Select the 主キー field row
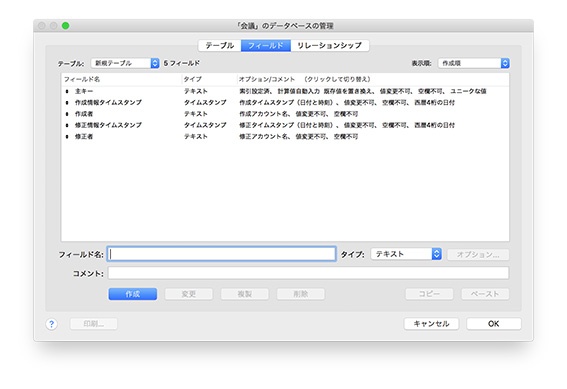Viewport: 567px width, 389px height. pos(285,91)
